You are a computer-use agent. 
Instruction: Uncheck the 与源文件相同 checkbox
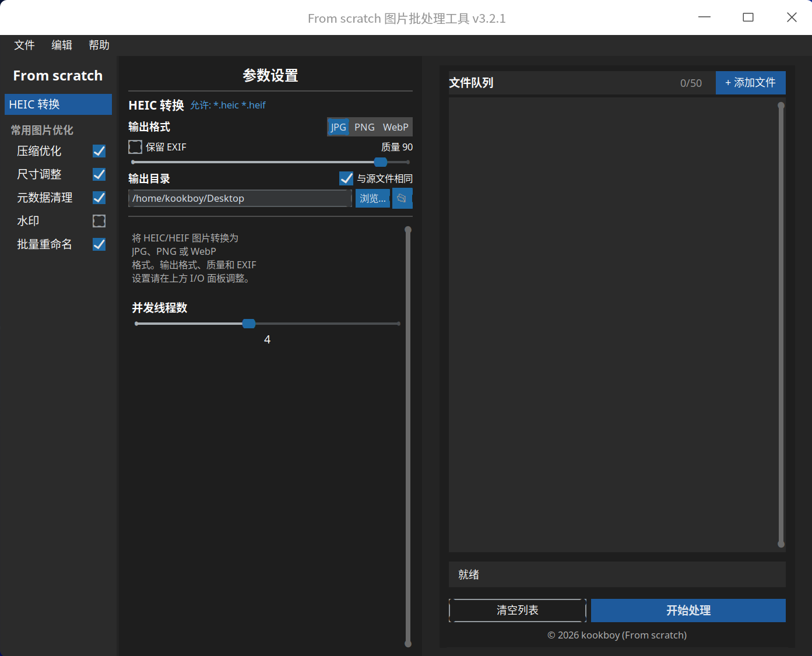pos(346,178)
